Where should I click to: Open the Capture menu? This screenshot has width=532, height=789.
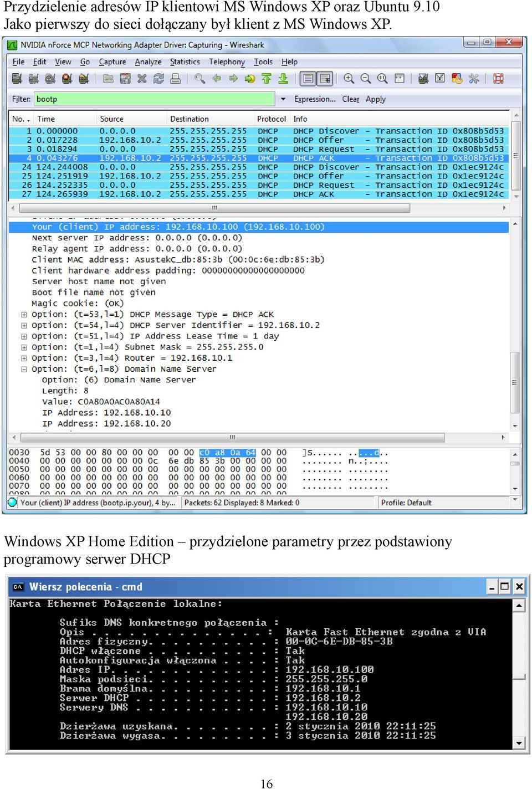click(112, 62)
